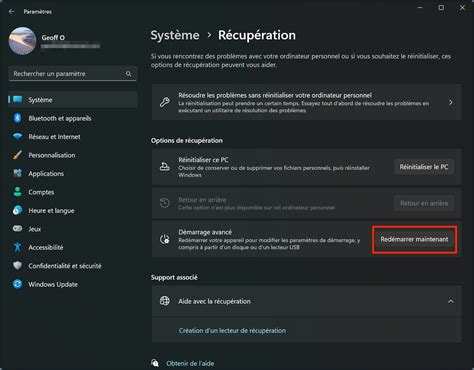
Task: Click the search magnifier icon
Action: [129, 74]
